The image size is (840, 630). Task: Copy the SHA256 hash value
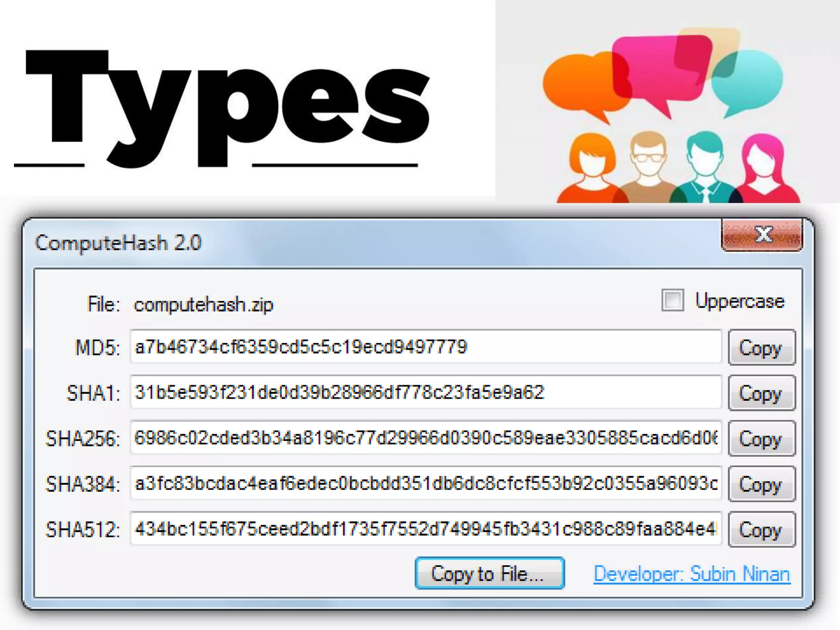click(761, 438)
